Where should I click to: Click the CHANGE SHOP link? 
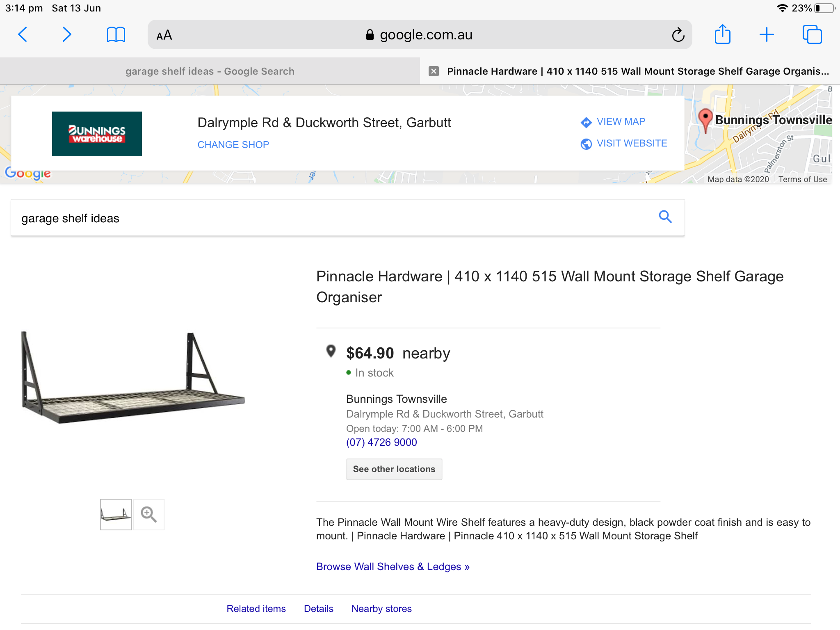(233, 145)
